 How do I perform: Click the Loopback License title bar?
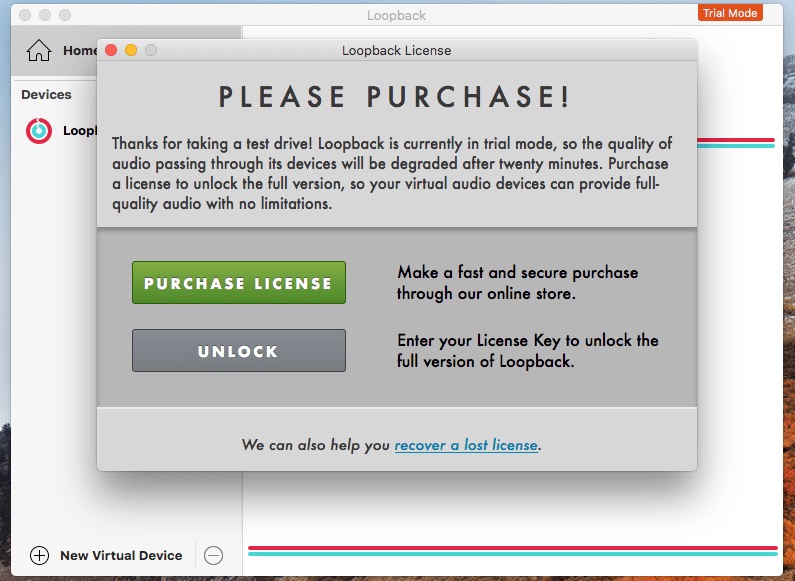[x=396, y=50]
